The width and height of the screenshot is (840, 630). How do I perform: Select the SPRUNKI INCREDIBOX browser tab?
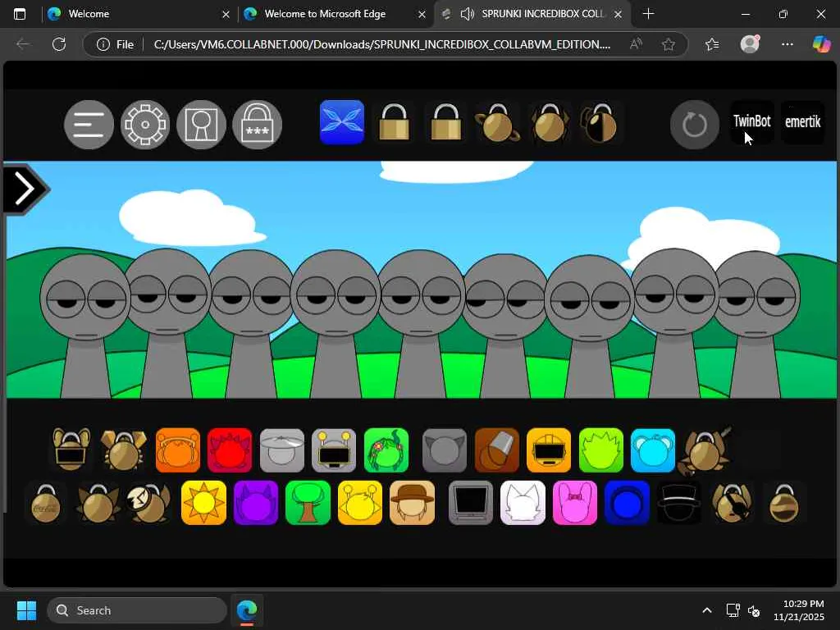(x=533, y=14)
